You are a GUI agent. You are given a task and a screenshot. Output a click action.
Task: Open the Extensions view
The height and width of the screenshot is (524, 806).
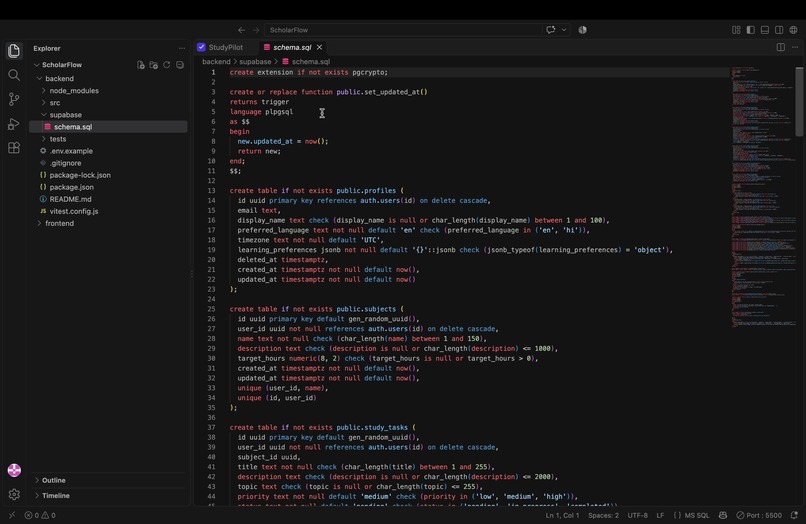click(x=14, y=148)
